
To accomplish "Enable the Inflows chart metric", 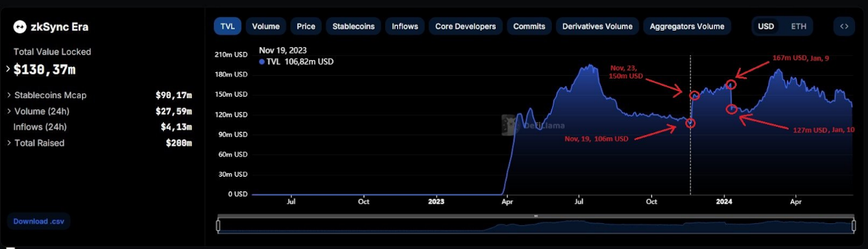I will point(405,27).
